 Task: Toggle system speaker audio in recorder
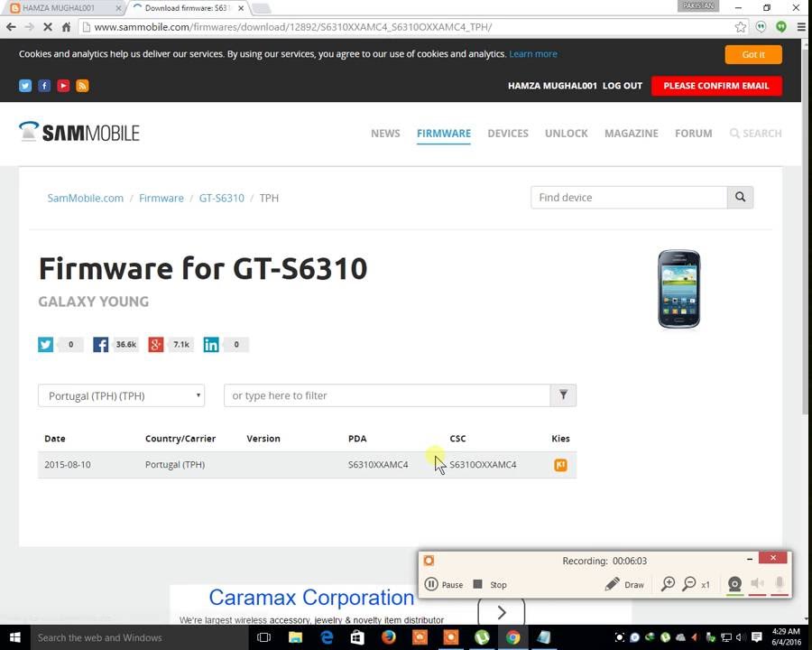coord(757,585)
